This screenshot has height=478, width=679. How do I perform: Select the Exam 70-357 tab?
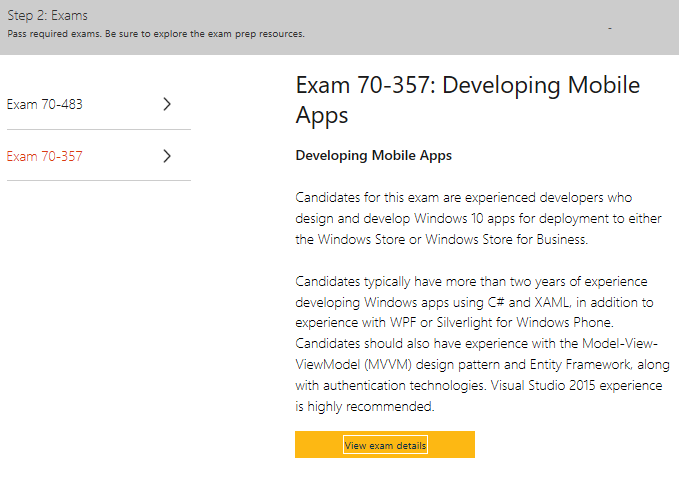(99, 156)
